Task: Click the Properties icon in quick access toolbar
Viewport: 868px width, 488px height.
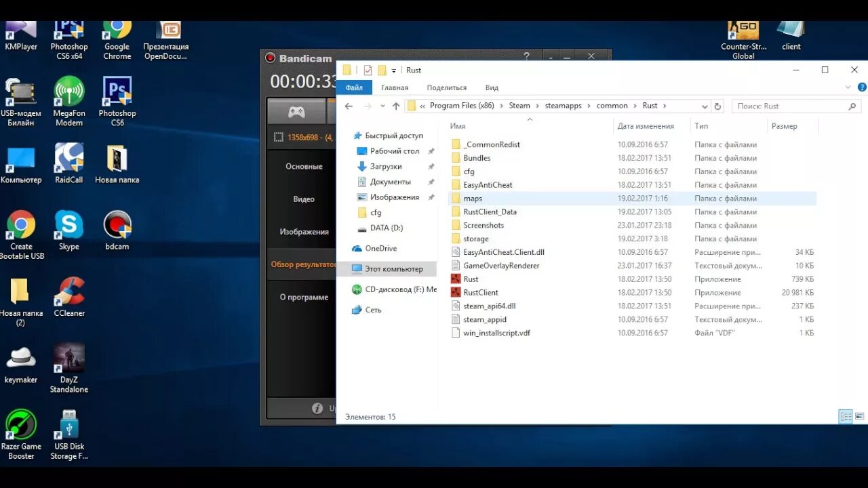Action: click(368, 70)
